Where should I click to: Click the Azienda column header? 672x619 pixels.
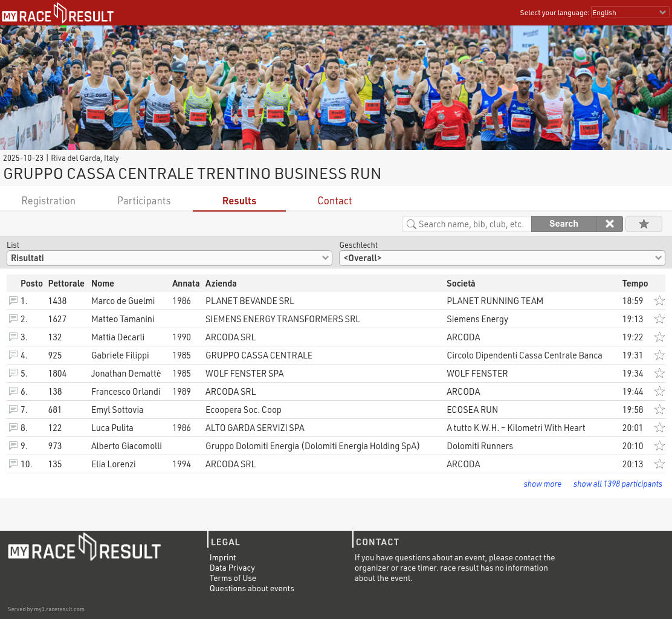[x=221, y=284]
